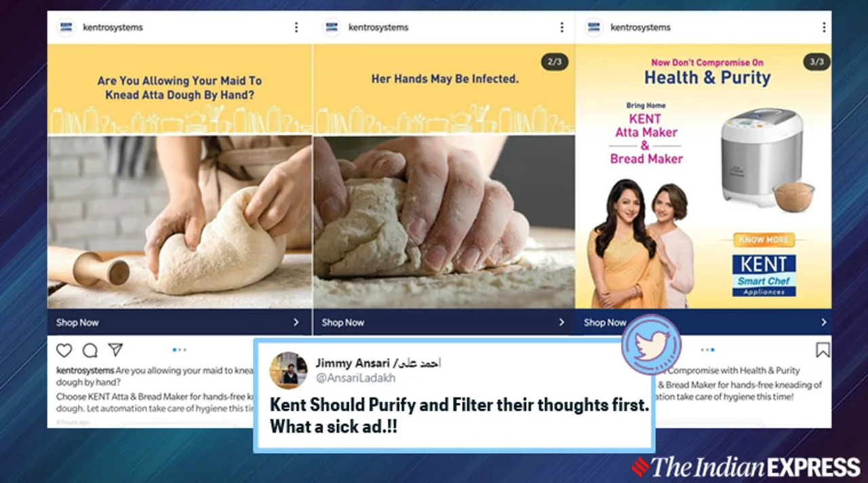Share the post using paper plane icon
The height and width of the screenshot is (483, 868).
[x=116, y=349]
